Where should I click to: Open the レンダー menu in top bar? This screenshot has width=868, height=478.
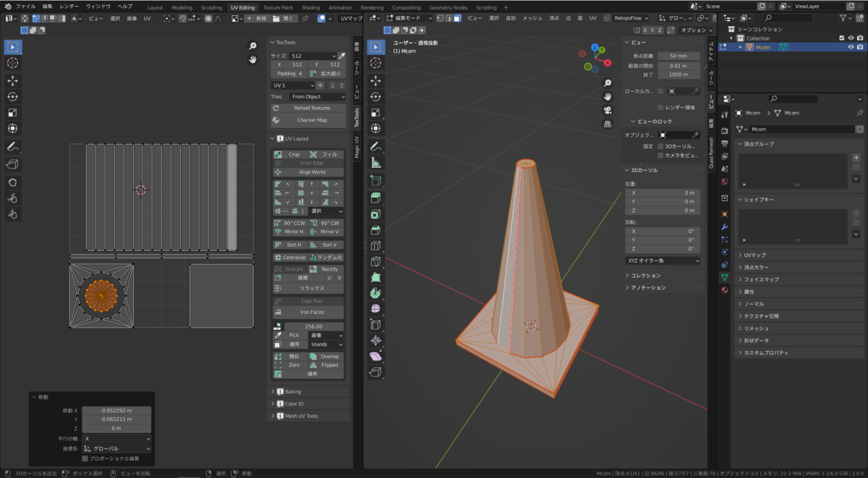click(x=69, y=6)
